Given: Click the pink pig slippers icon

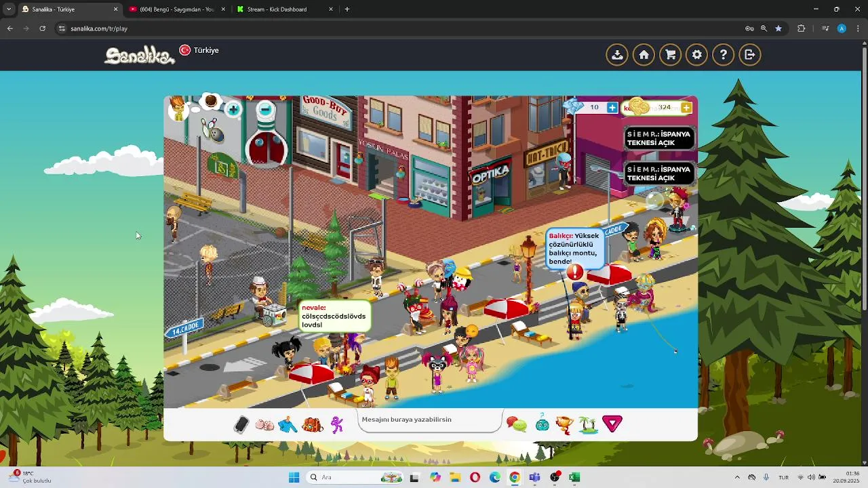Looking at the screenshot, I should point(264,425).
